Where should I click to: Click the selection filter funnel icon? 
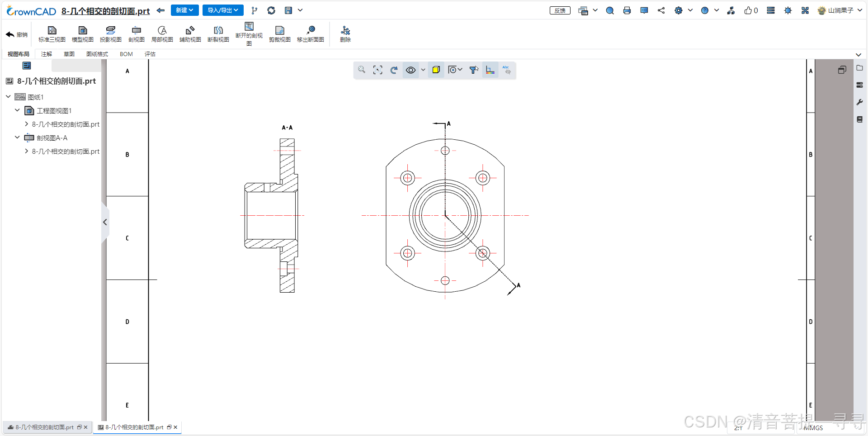(x=474, y=70)
